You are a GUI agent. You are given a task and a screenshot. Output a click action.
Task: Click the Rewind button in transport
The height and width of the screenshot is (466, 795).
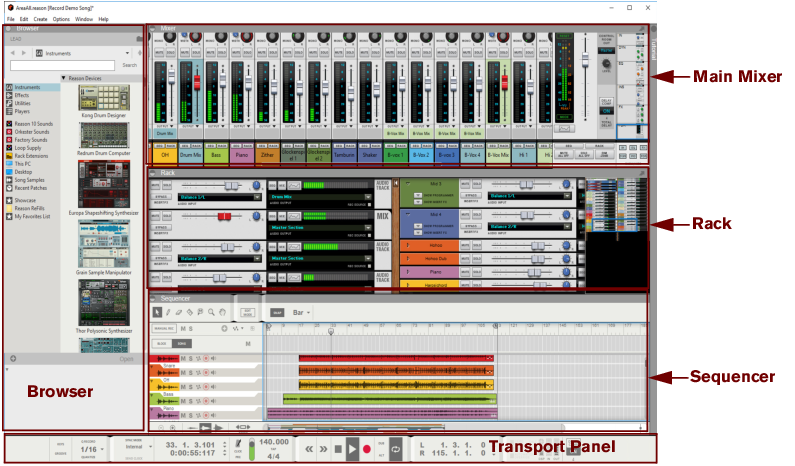[309, 451]
